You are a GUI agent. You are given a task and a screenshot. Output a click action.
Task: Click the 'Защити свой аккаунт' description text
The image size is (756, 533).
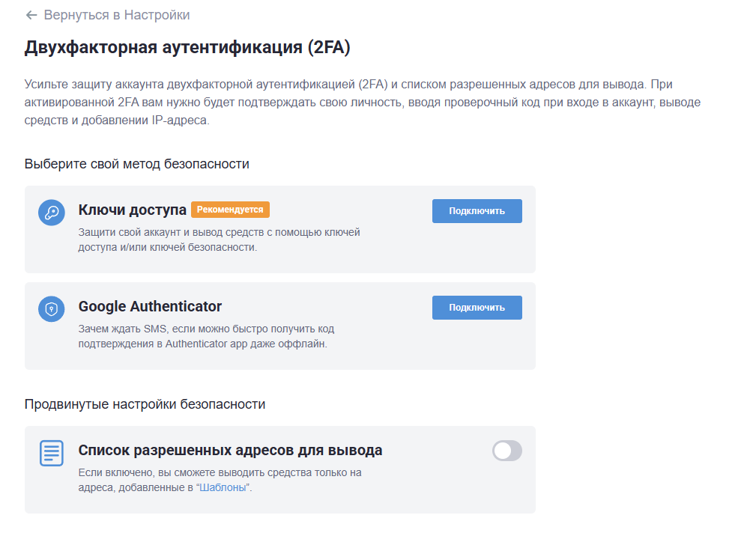(x=220, y=240)
